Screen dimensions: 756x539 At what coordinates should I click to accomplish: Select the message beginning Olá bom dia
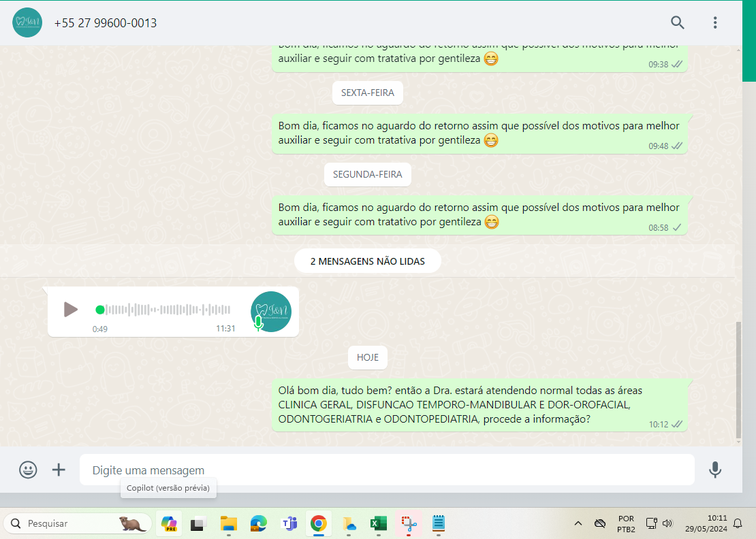pyautogui.click(x=479, y=405)
